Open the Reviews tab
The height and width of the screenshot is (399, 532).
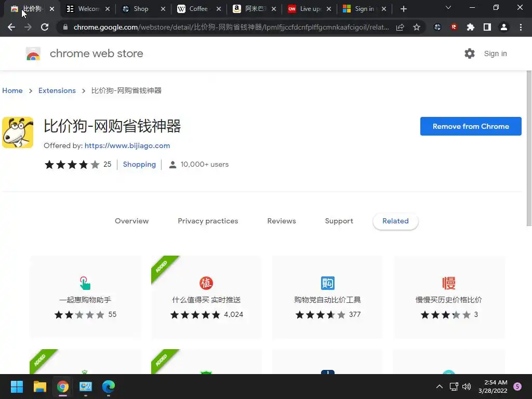(282, 221)
